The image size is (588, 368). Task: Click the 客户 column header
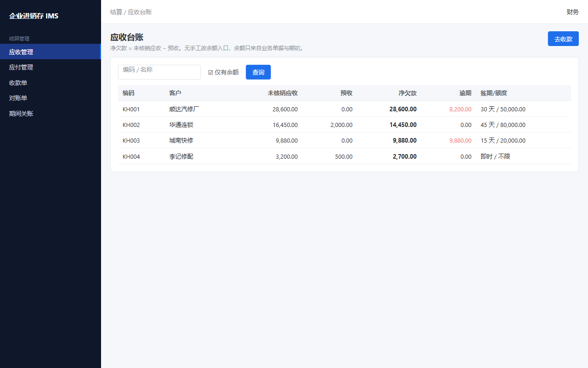pos(175,93)
